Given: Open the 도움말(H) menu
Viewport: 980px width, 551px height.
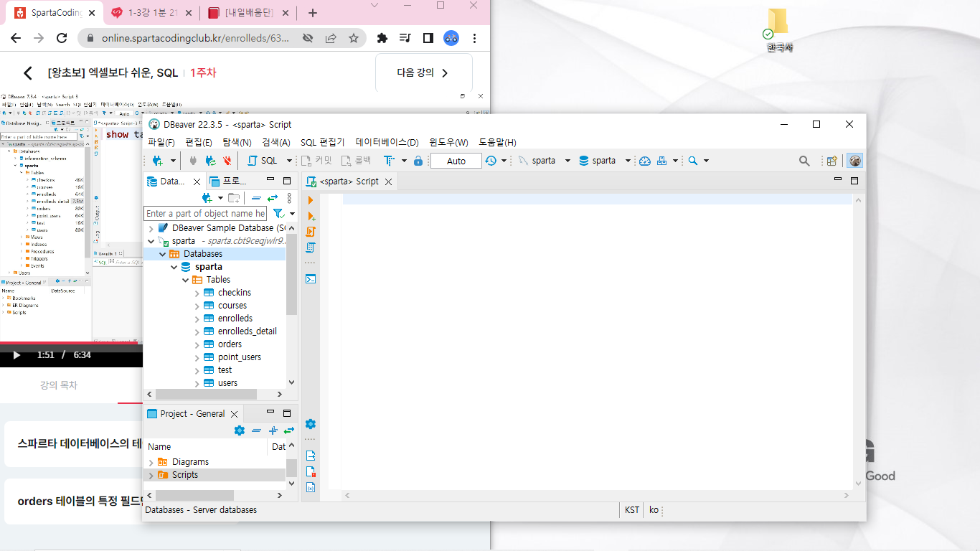Looking at the screenshot, I should pos(497,142).
